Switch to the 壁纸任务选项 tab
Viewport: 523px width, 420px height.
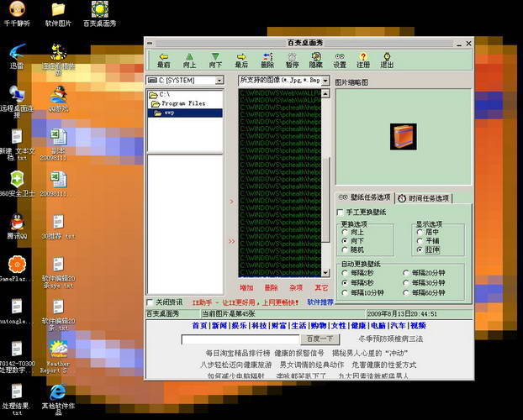pyautogui.click(x=365, y=197)
